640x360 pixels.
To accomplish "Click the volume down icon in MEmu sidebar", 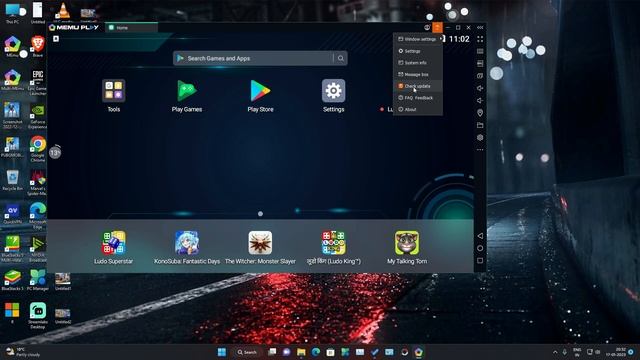I will pos(480,100).
